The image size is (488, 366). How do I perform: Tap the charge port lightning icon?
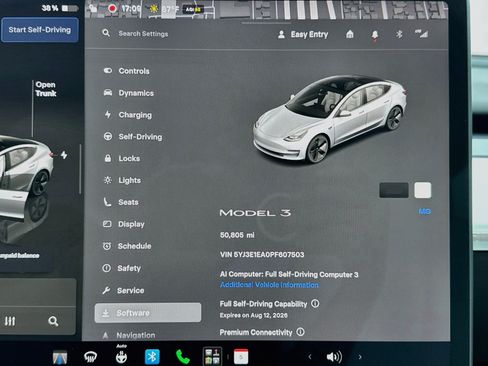tap(64, 155)
